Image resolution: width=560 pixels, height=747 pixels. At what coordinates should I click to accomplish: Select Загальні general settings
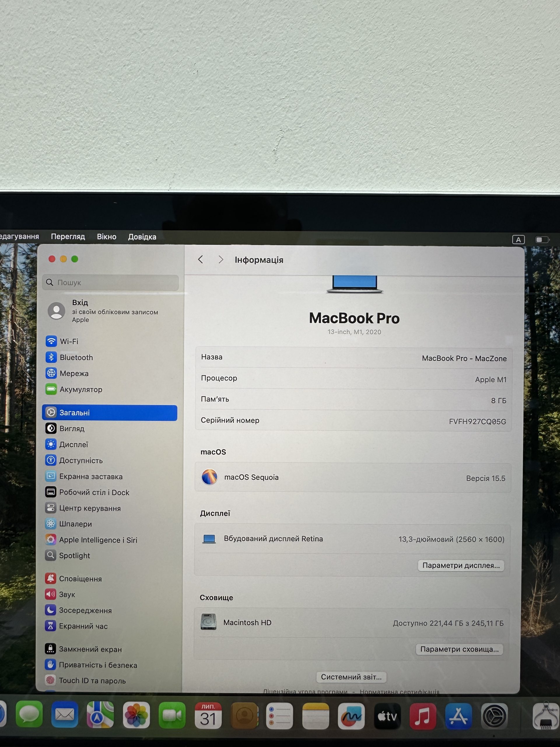coord(110,413)
